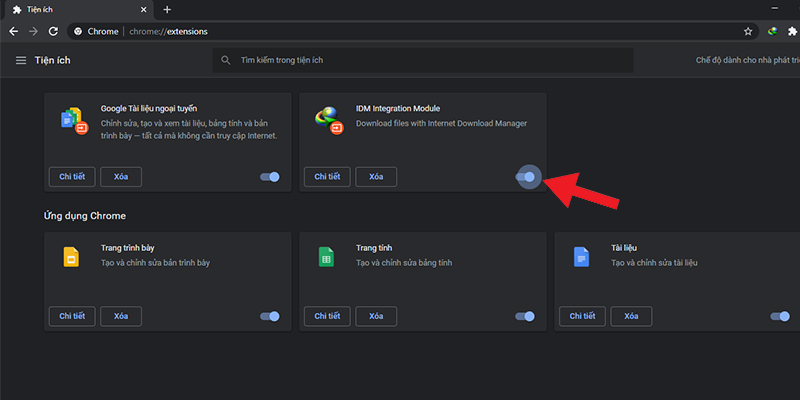Click Xóa for Google Tài liệu ngoại tuyến
The image size is (800, 400).
pyautogui.click(x=121, y=177)
